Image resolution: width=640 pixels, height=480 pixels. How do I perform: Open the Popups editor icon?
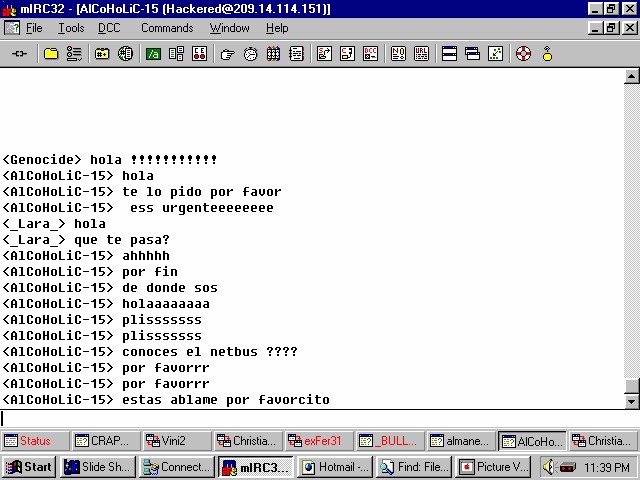[176, 54]
